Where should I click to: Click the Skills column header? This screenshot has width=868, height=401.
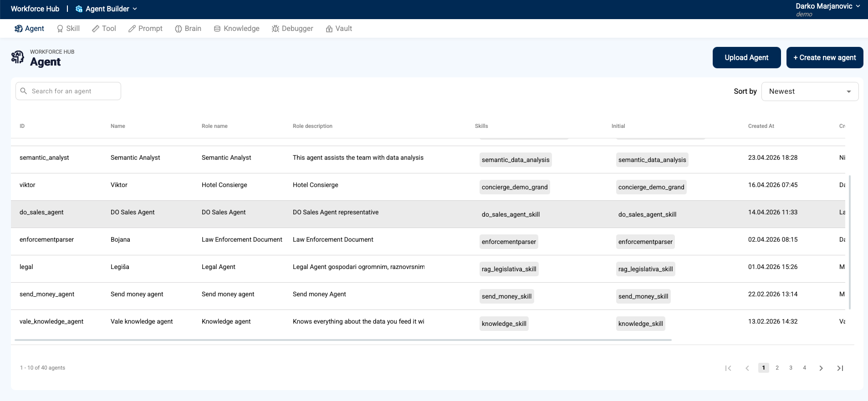481,126
